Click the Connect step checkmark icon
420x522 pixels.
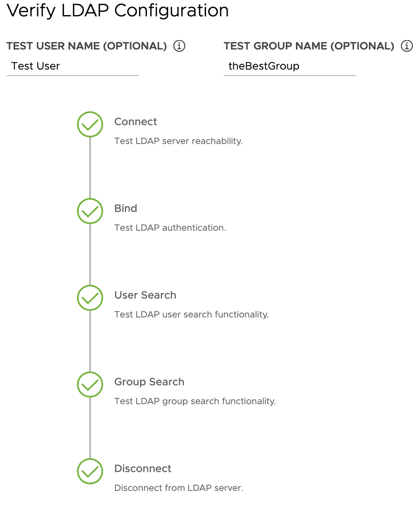click(90, 124)
